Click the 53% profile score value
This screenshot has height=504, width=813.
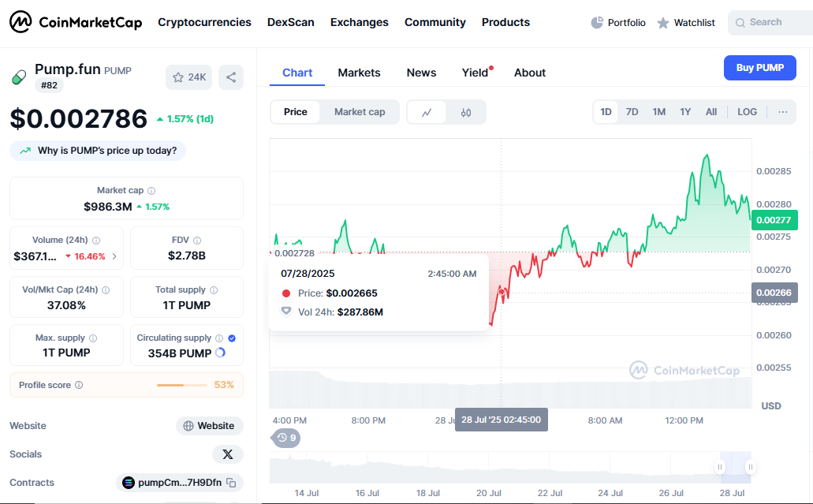click(x=224, y=385)
